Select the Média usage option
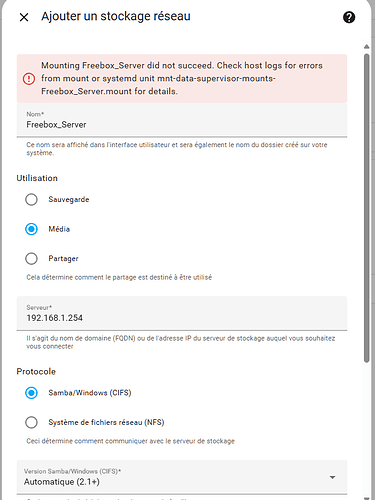375x500 pixels. (31, 229)
